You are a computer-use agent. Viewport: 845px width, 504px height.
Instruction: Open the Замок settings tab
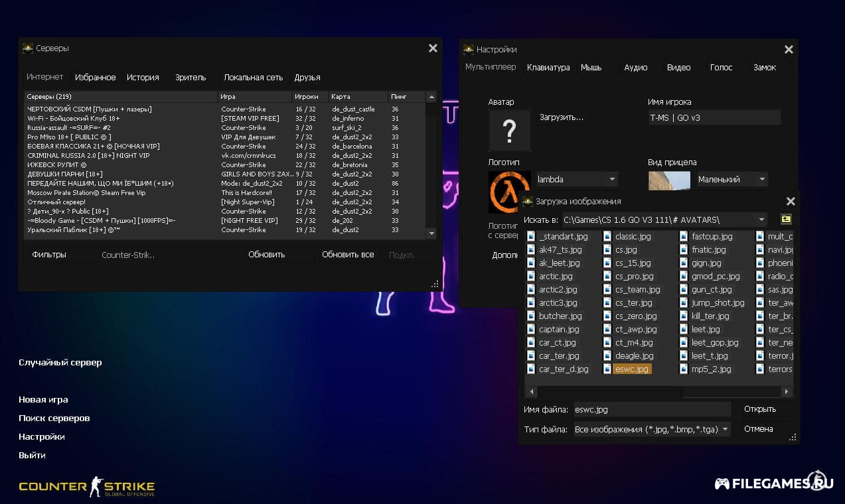(x=765, y=68)
